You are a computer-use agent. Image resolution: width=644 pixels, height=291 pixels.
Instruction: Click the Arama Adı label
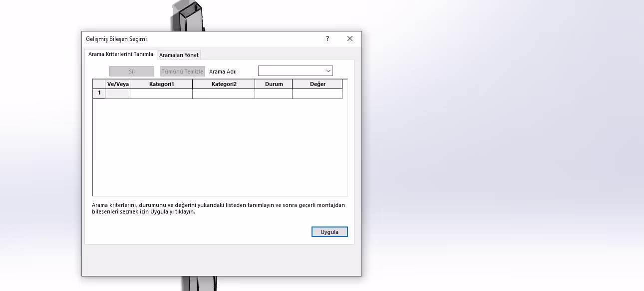[x=223, y=71]
